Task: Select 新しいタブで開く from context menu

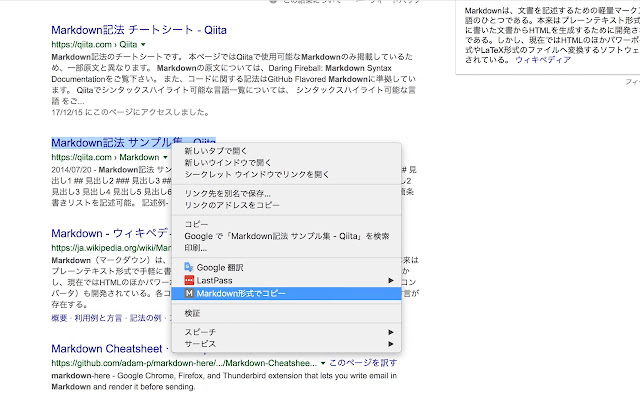Action: click(286, 151)
